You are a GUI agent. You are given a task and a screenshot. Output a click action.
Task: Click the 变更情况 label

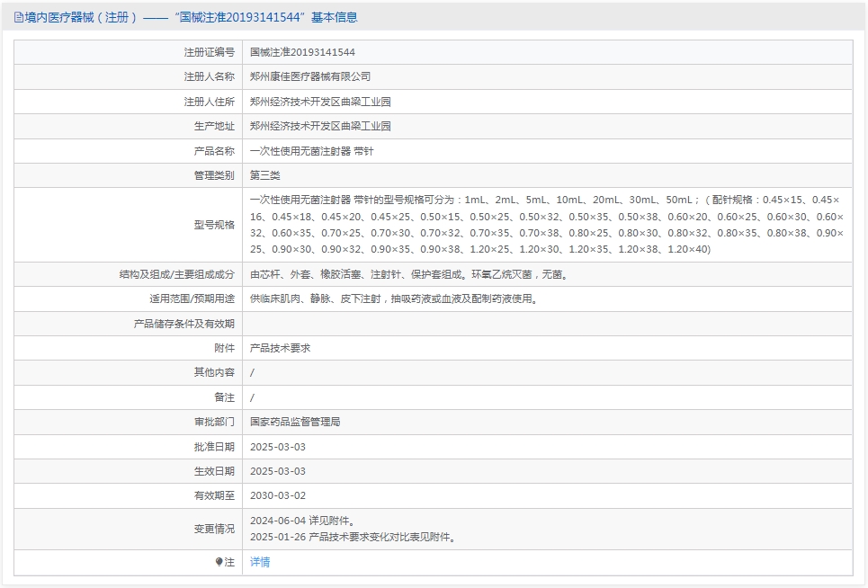[214, 529]
